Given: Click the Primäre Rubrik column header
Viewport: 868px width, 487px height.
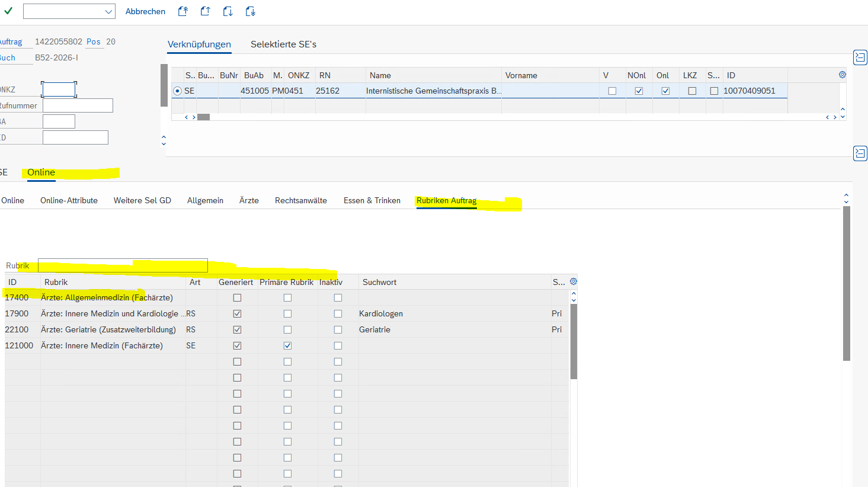Looking at the screenshot, I should point(287,282).
